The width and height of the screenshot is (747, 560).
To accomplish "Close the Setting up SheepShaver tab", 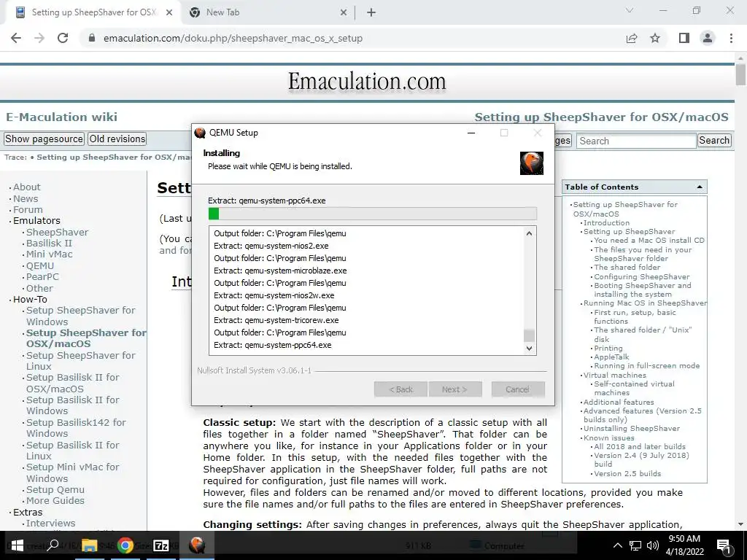I will (x=169, y=13).
